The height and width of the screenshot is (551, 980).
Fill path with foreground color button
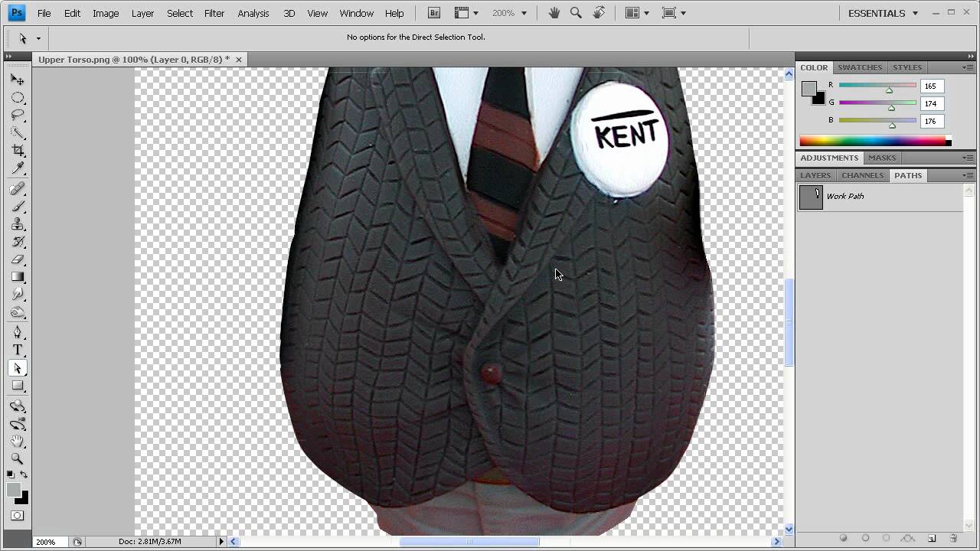click(x=844, y=539)
